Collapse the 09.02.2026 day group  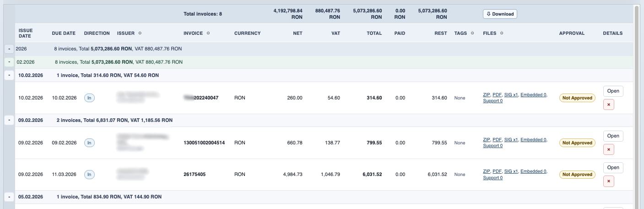9,120
